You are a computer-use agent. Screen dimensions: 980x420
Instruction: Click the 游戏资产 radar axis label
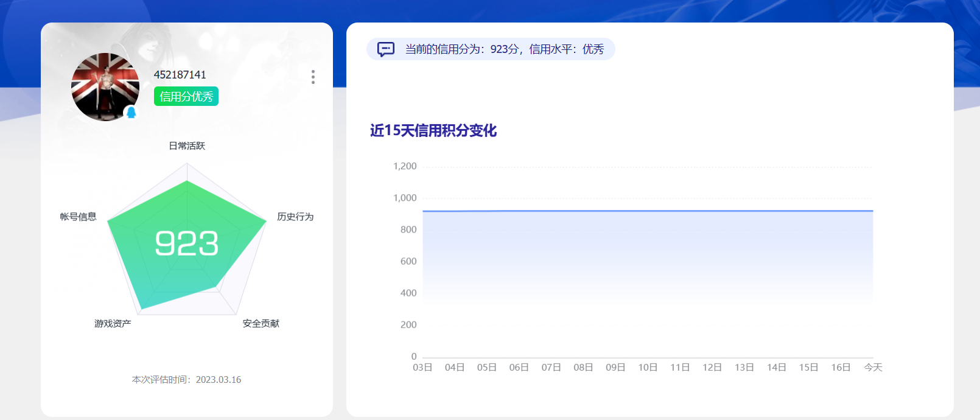pos(113,324)
